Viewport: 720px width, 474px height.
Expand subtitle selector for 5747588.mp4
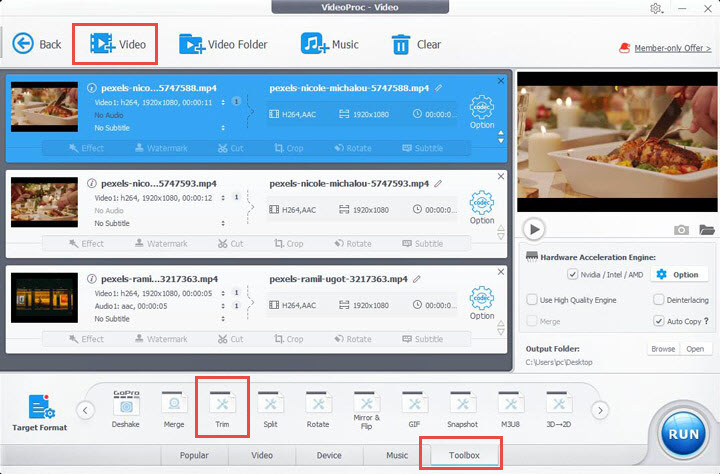tap(223, 128)
